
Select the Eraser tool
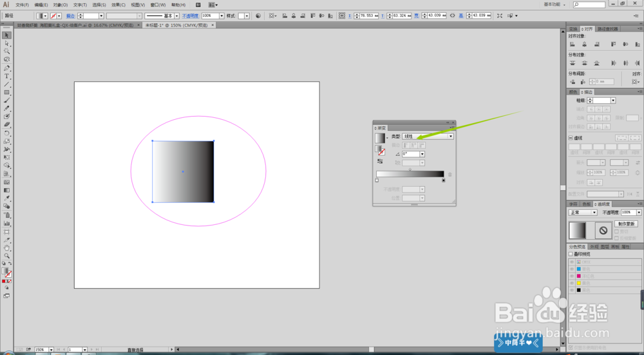[x=6, y=124]
